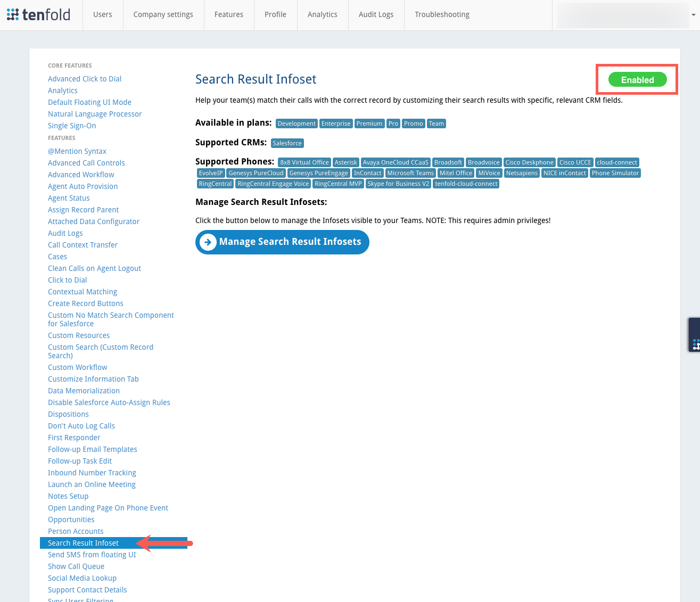Viewport: 700px width, 602px height.
Task: Open Single Sign-On feature settings
Action: 72,126
